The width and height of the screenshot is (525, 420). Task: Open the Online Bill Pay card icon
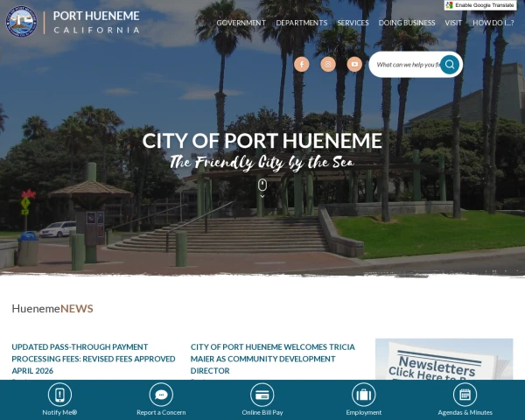[262, 395]
